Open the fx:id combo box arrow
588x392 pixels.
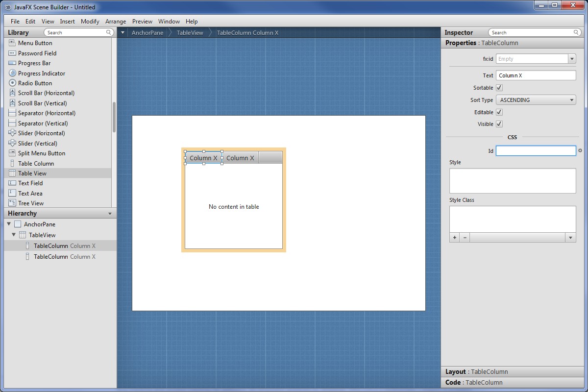coord(571,59)
